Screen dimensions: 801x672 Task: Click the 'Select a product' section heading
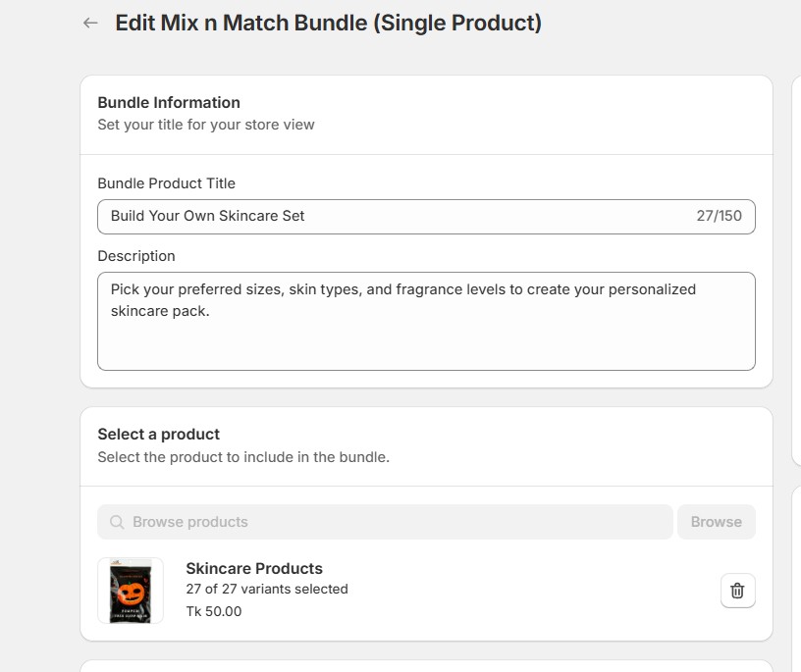point(157,434)
